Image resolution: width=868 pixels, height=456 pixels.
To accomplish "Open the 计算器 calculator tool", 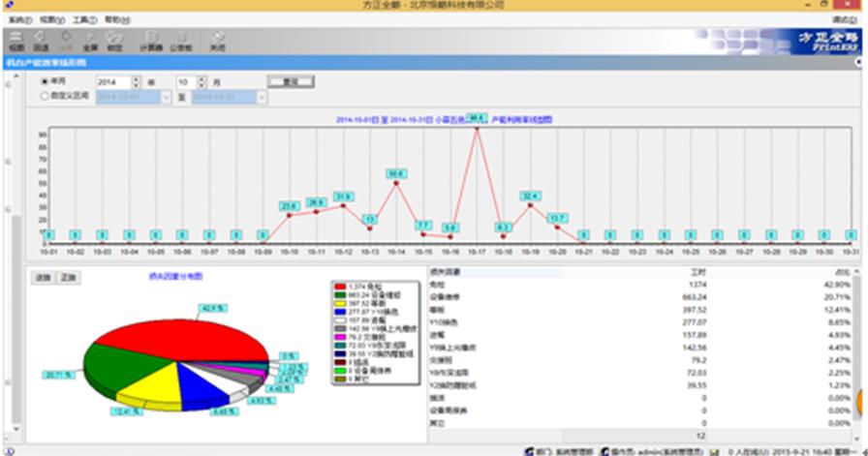I will [x=150, y=40].
